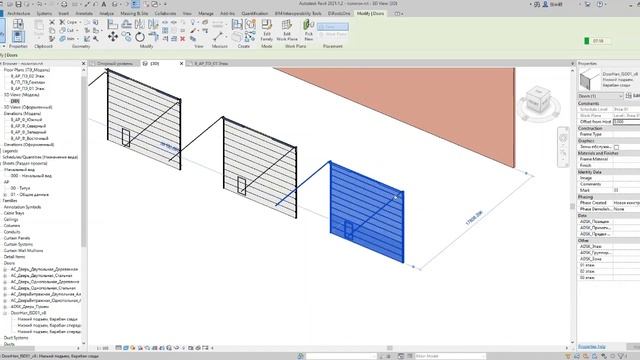
Task: Click the Frame Material property row
Action: 609,159
